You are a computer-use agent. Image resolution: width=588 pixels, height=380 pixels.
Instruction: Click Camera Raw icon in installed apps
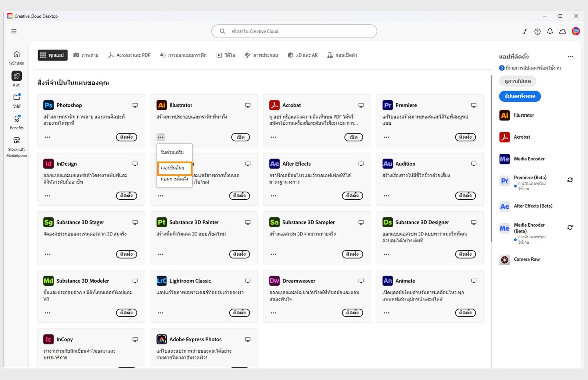pos(505,260)
